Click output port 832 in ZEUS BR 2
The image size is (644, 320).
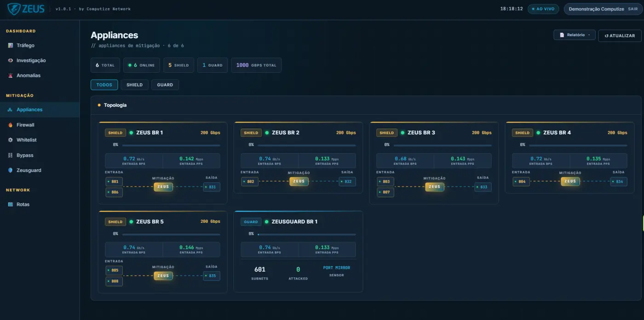(347, 182)
